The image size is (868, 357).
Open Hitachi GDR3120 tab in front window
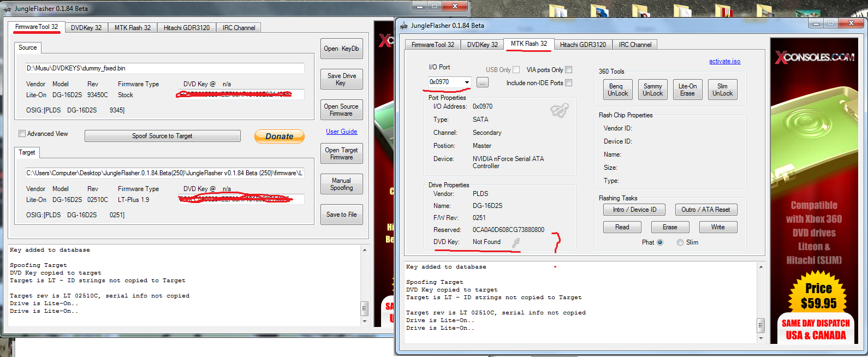(x=583, y=45)
